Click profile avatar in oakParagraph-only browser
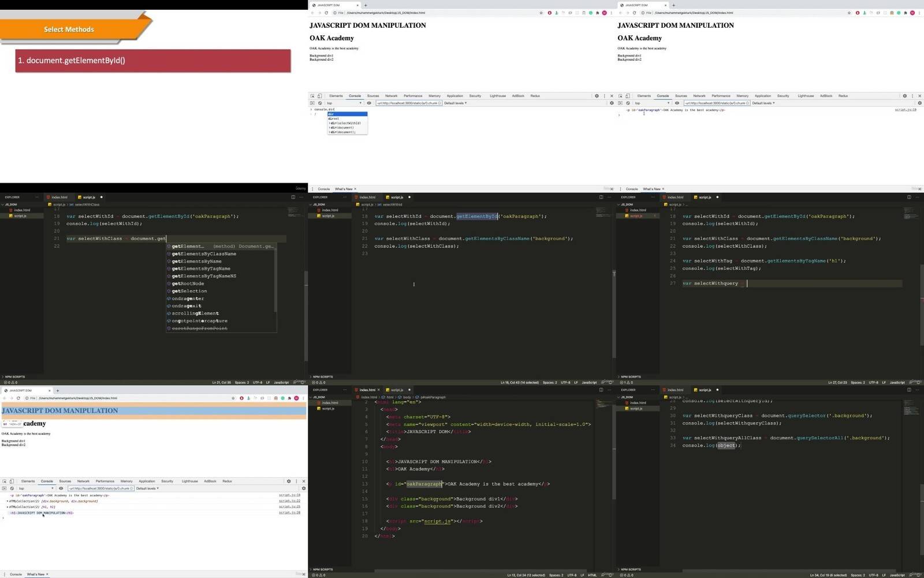 (912, 13)
